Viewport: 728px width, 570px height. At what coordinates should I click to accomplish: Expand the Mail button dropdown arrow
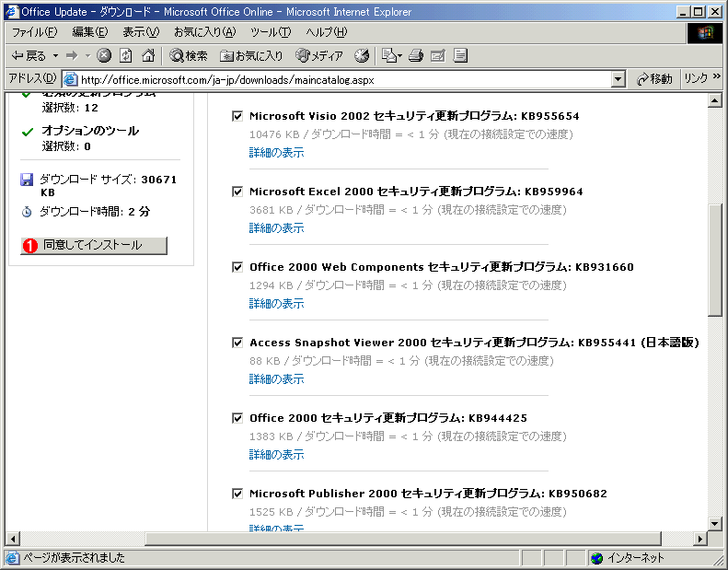pos(399,56)
